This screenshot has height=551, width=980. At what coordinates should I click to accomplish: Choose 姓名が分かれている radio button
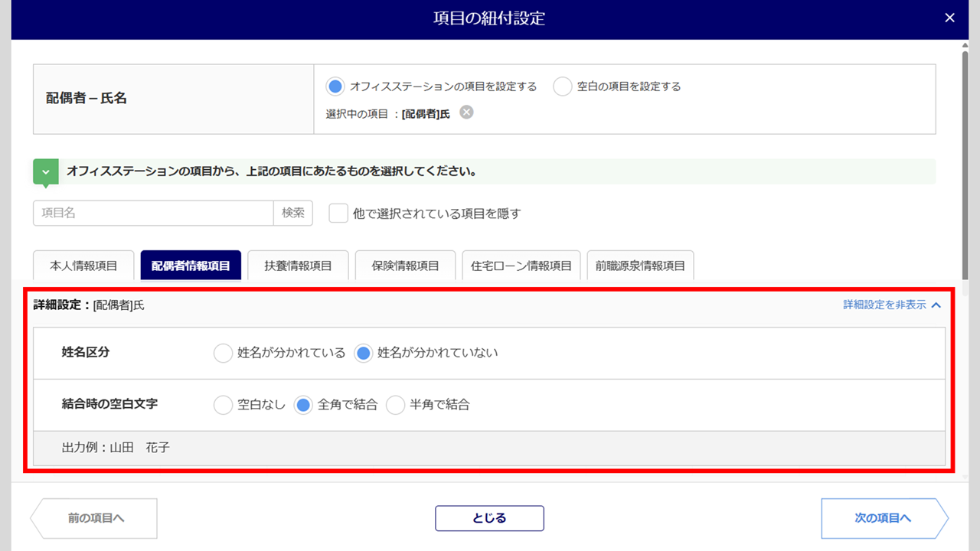coord(223,353)
